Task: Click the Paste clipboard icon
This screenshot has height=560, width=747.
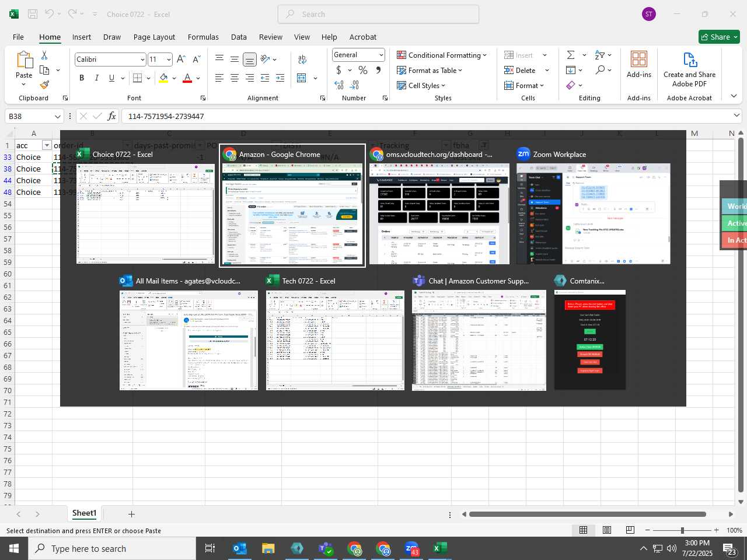Action: coord(24,60)
